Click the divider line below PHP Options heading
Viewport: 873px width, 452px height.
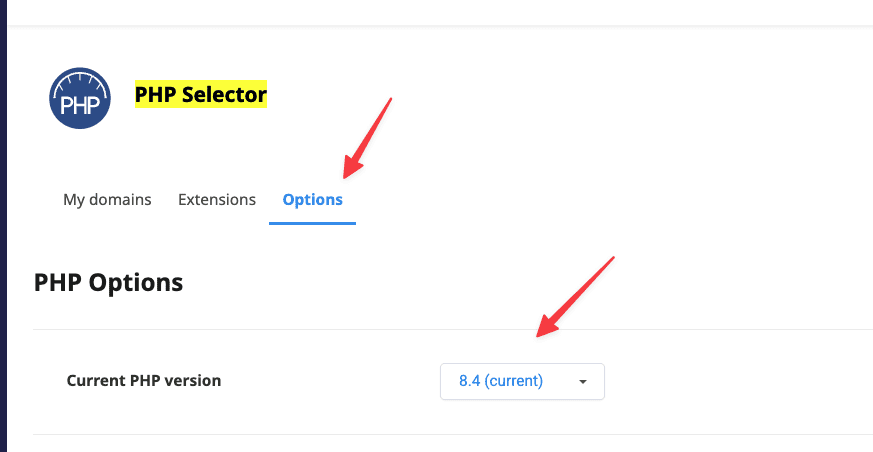coord(450,329)
